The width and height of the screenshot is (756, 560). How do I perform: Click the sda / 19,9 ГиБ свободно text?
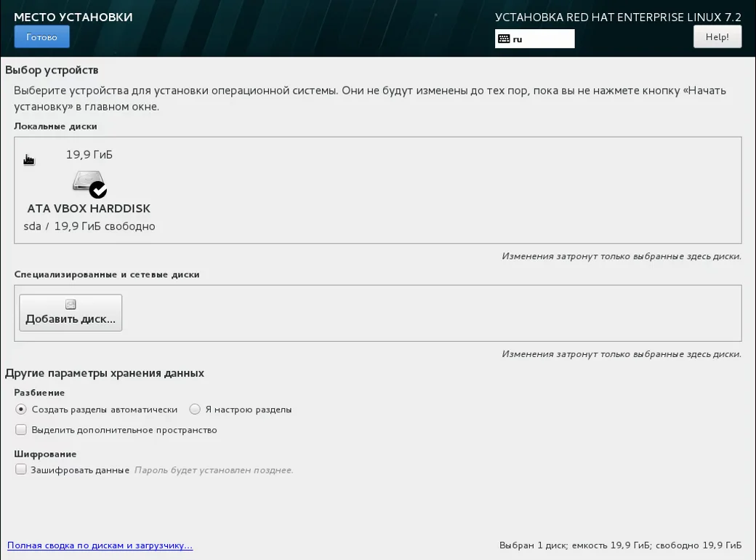coord(89,226)
